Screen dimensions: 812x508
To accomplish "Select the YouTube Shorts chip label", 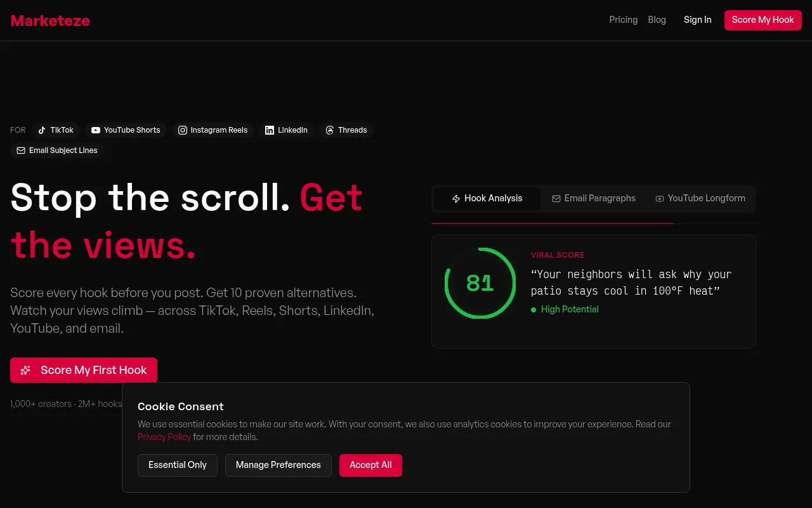I will 132,130.
